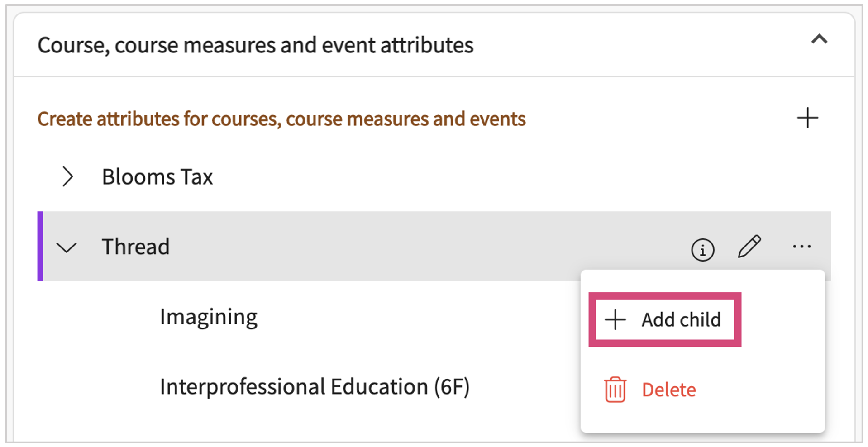The image size is (868, 447).
Task: Collapse the Course attributes section with top chevron
Action: click(x=819, y=39)
